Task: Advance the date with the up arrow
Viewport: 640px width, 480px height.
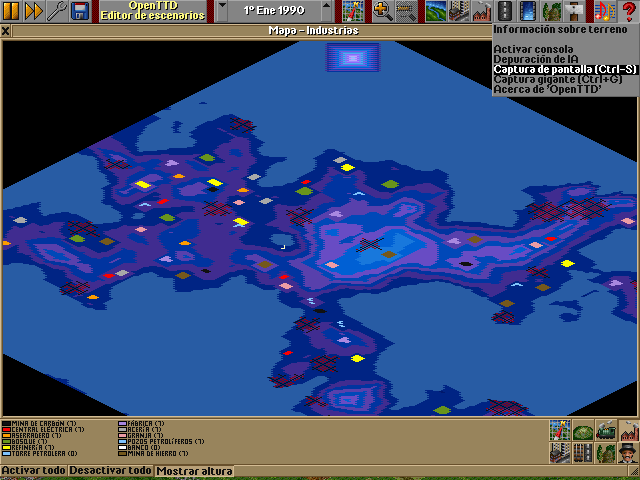Action: [327, 11]
